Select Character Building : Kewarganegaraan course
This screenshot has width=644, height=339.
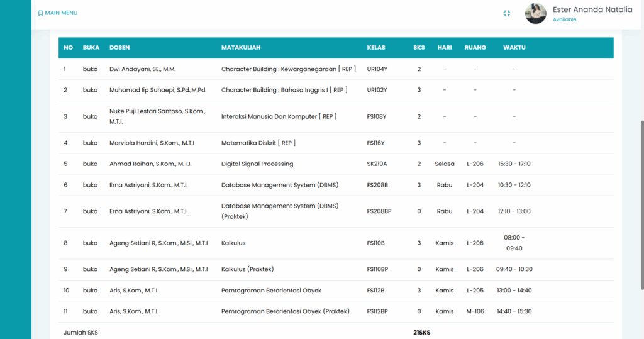click(x=288, y=69)
